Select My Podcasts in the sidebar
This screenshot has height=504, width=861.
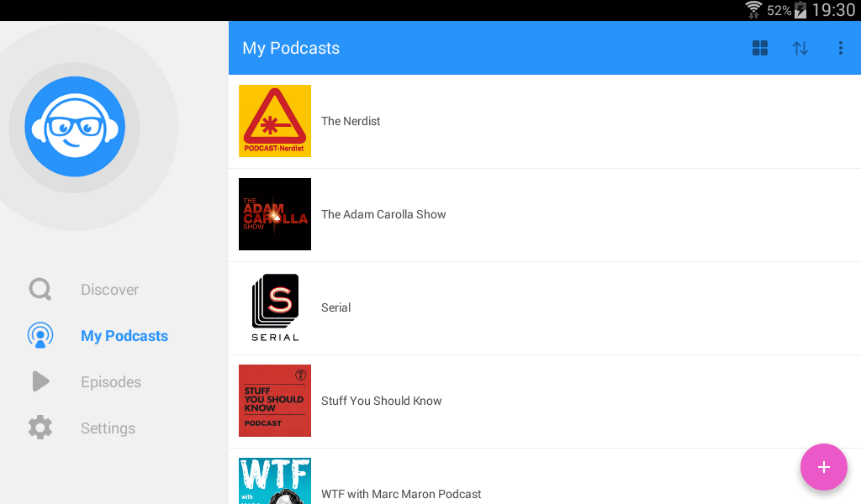[x=124, y=336]
